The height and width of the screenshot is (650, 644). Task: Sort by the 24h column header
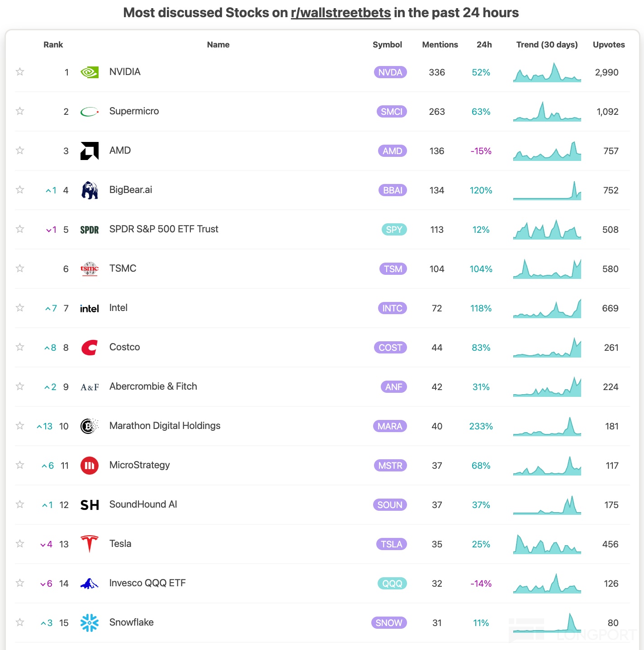(484, 45)
